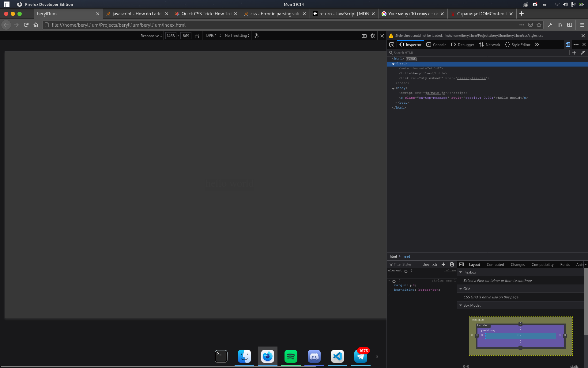Open Compatibility side panel tab
The height and width of the screenshot is (368, 588).
coord(542,265)
